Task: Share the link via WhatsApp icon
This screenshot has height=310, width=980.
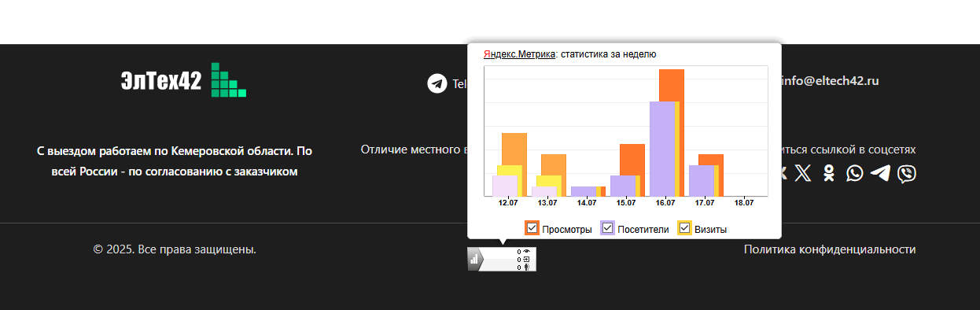Action: click(855, 173)
